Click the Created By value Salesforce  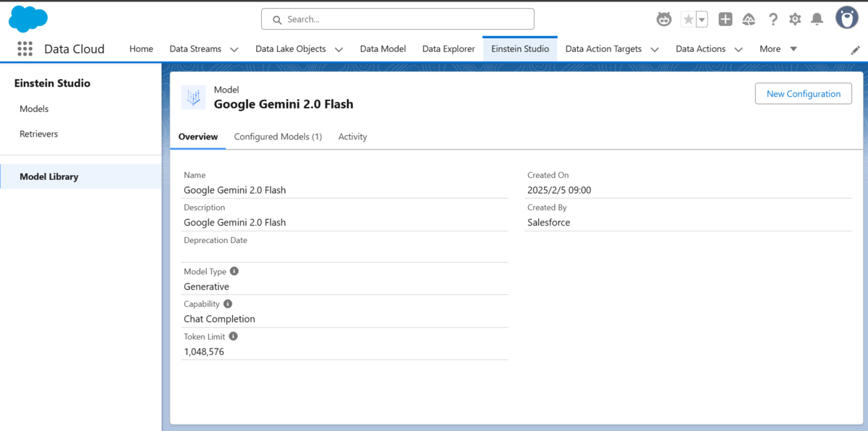pos(548,223)
